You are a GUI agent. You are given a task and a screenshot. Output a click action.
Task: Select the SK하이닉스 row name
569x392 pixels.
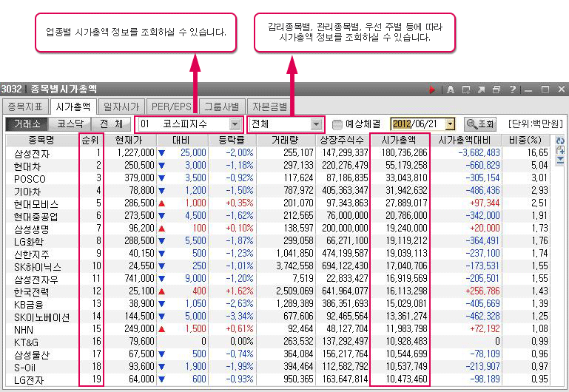[x=38, y=267]
